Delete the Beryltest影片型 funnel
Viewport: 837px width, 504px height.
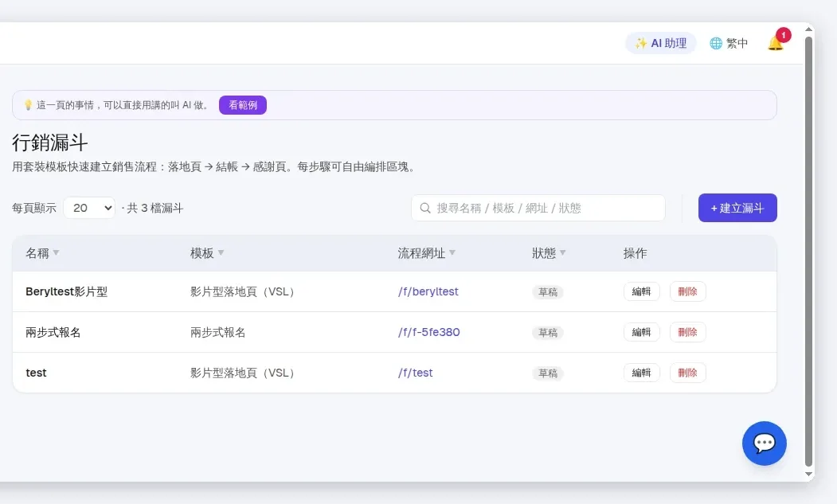pos(687,291)
